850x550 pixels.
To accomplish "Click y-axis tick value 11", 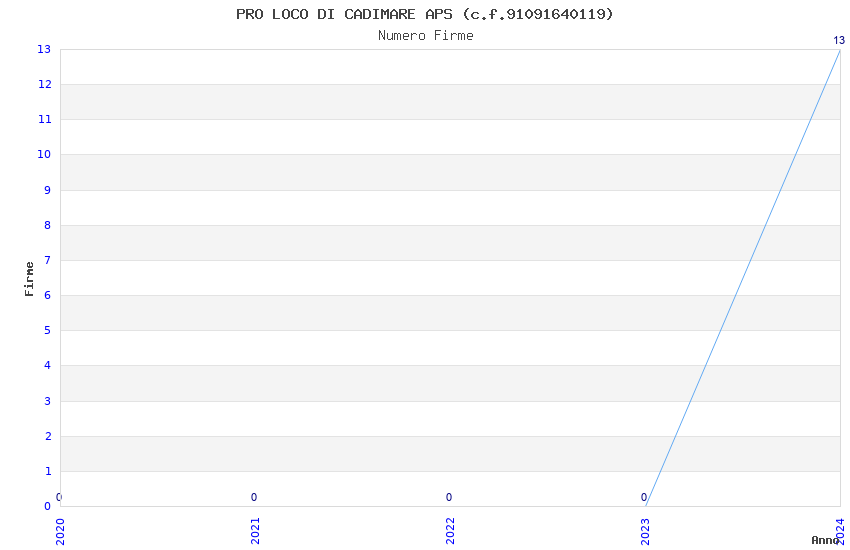I will pyautogui.click(x=44, y=119).
